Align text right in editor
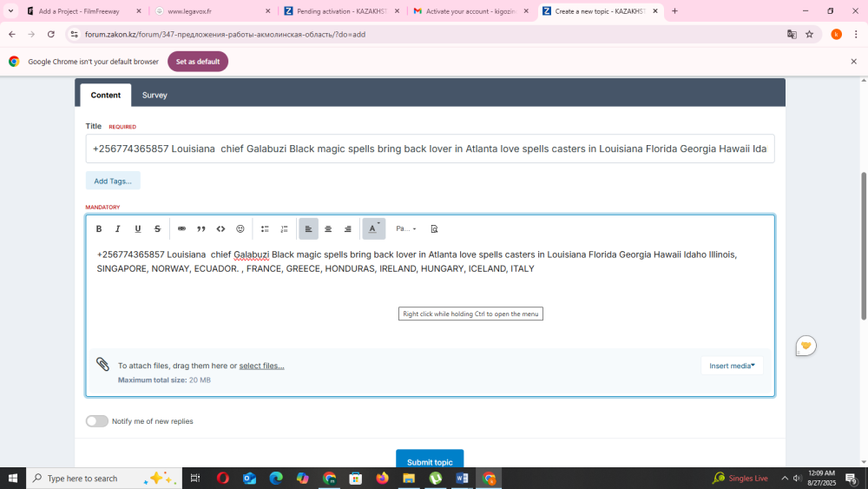Image resolution: width=868 pixels, height=489 pixels. pyautogui.click(x=348, y=228)
